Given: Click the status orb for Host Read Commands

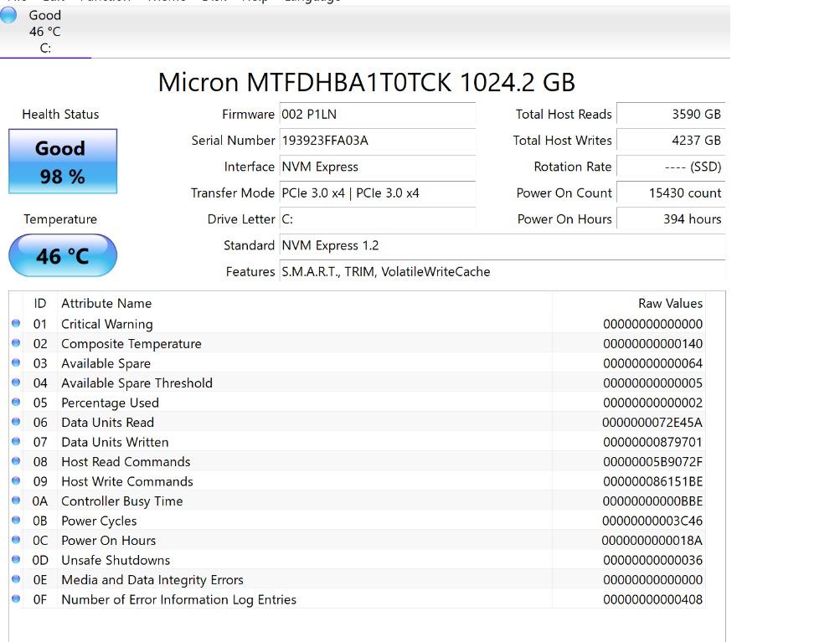Looking at the screenshot, I should [x=16, y=461].
